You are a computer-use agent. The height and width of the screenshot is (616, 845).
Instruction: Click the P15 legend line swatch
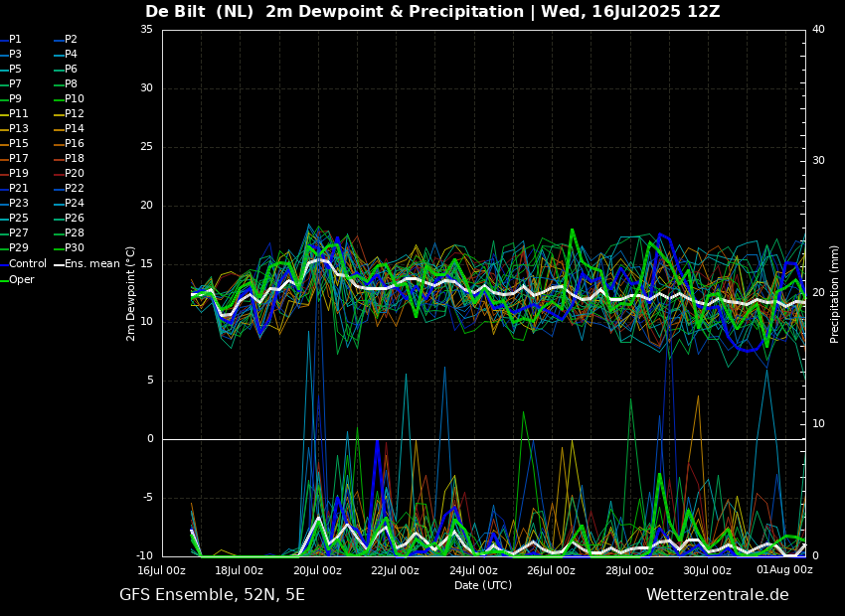click(4, 144)
